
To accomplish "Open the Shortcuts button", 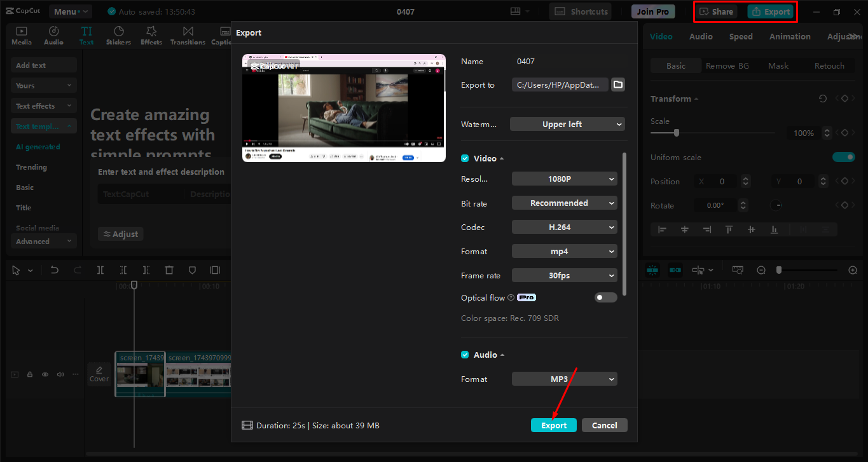I will point(580,11).
